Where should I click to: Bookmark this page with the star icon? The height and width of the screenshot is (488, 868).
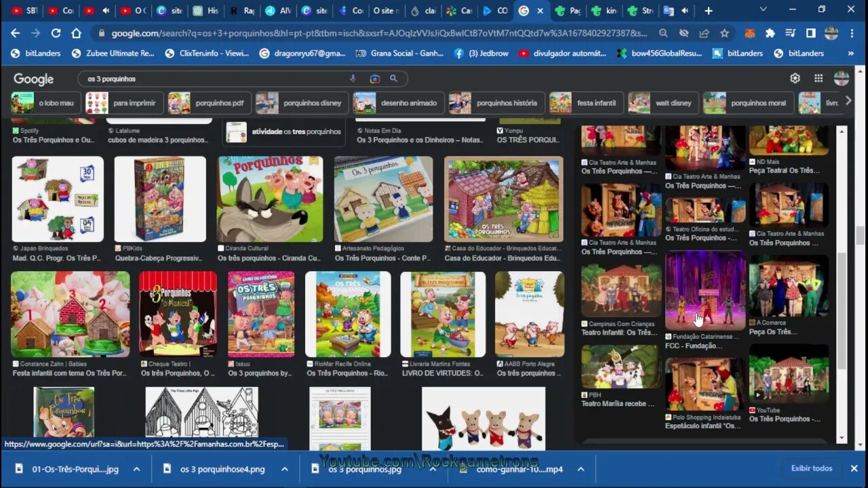[724, 33]
